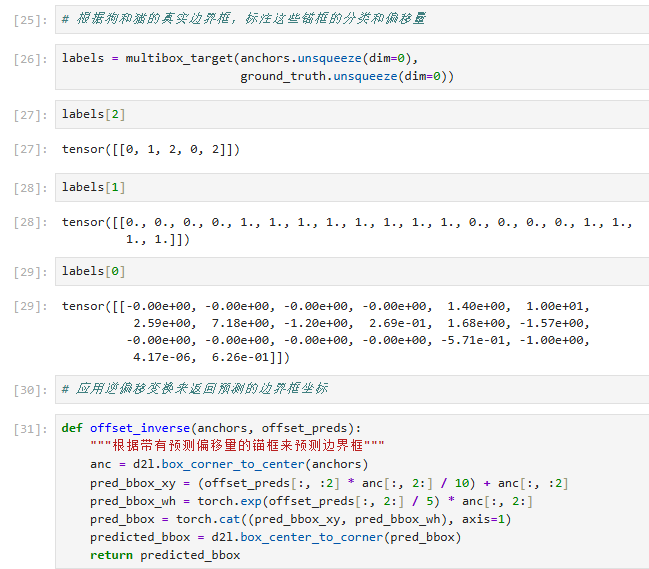
Task: Click the d2l.box_center_to_corner call line
Action: [276, 537]
